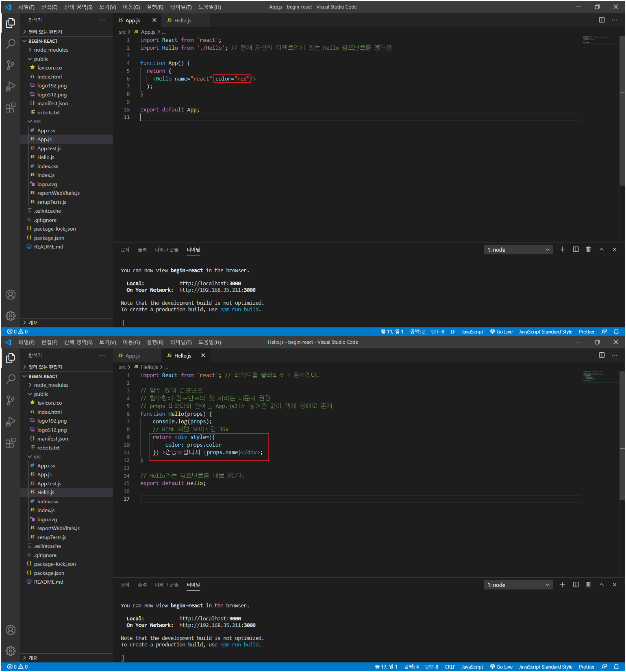Open Manage gear in bottom window activity bar
This screenshot has width=626, height=672.
click(11, 651)
